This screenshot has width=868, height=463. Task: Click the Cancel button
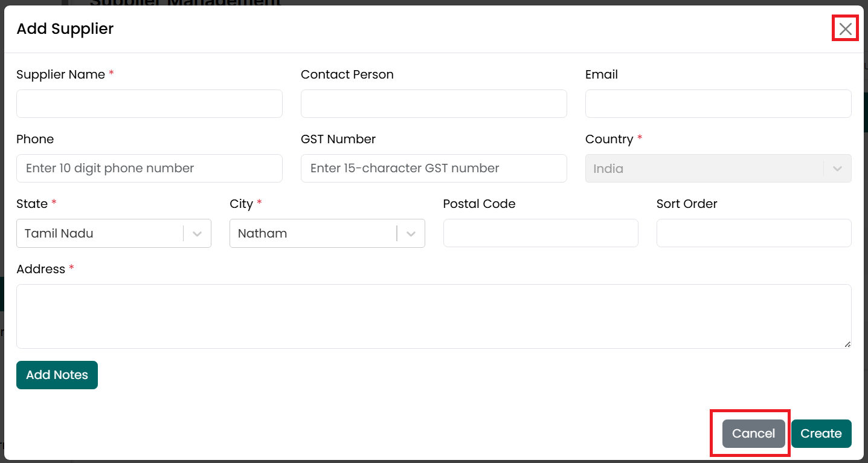coord(753,433)
